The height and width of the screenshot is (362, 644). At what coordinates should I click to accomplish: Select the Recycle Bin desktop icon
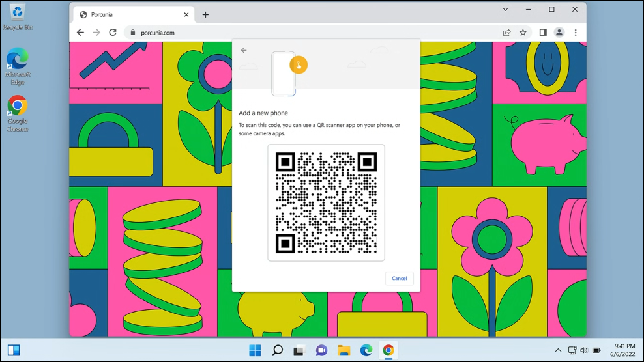17,17
